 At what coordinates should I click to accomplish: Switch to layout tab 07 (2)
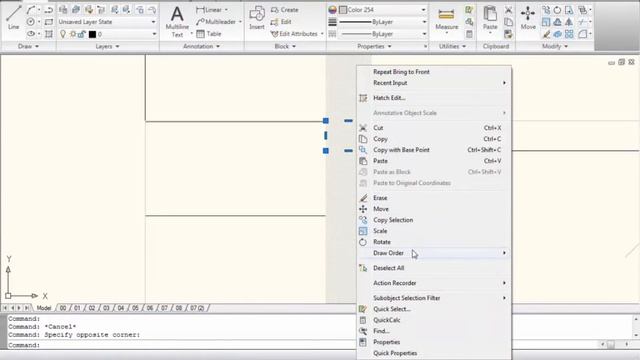coord(198,308)
